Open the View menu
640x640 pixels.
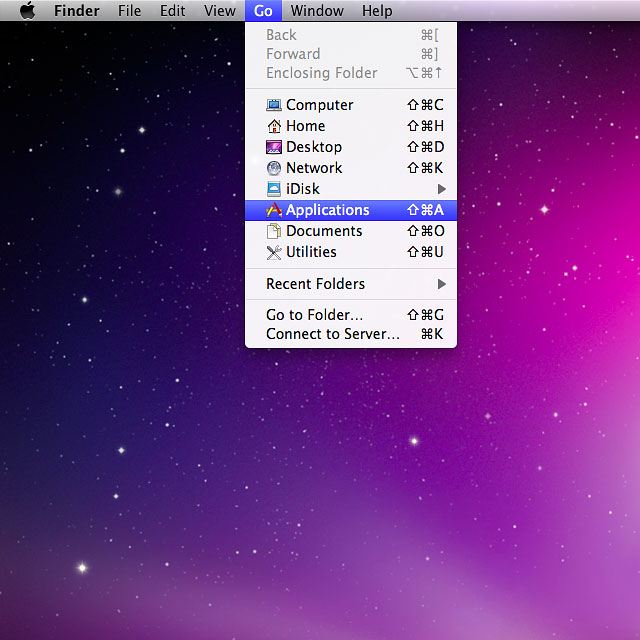tap(220, 11)
